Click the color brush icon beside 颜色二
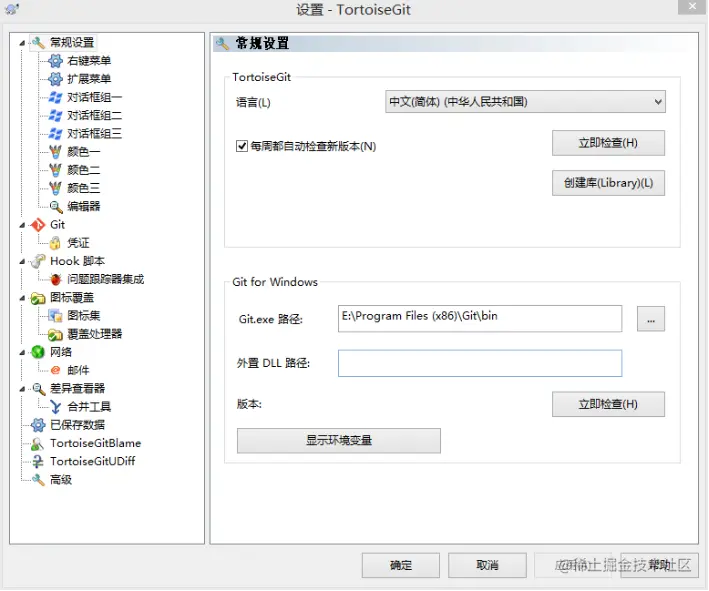The width and height of the screenshot is (709, 591). tap(55, 170)
